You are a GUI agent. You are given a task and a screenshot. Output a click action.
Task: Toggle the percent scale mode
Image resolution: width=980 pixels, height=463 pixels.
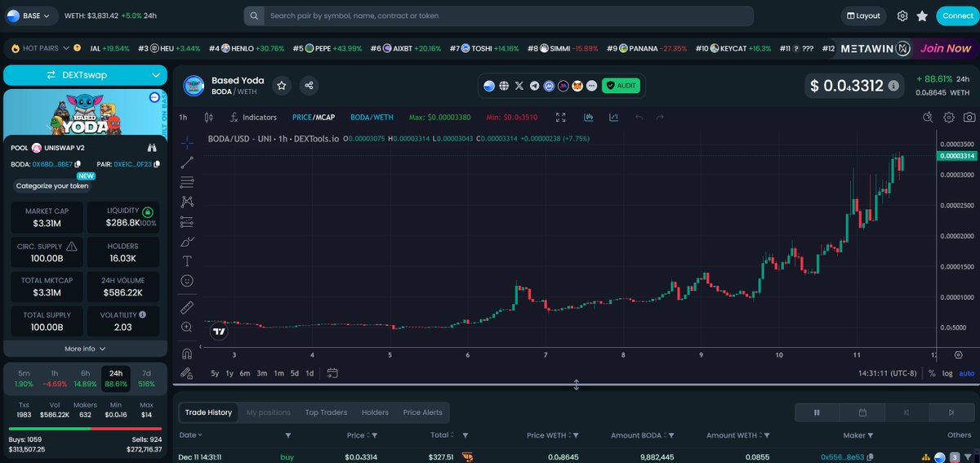click(x=932, y=373)
